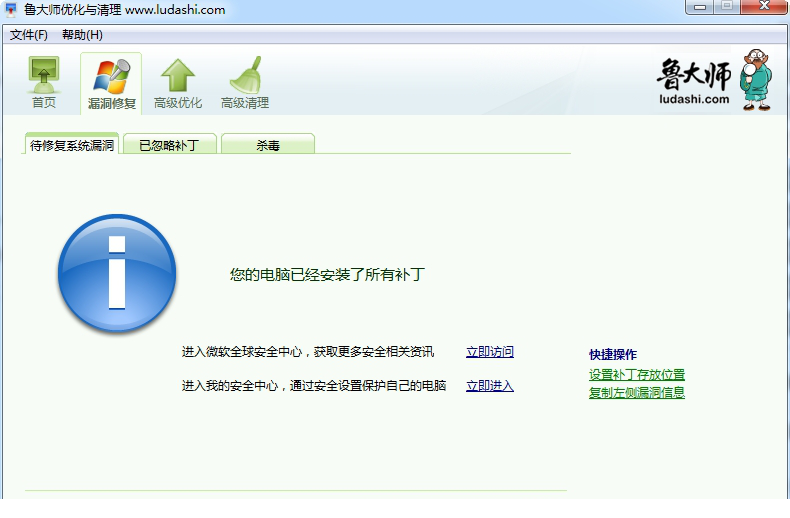790x518 pixels.
Task: Click text 进入我的安全中心，通过安全设置保护自己的电脑
Action: pyautogui.click(x=314, y=386)
